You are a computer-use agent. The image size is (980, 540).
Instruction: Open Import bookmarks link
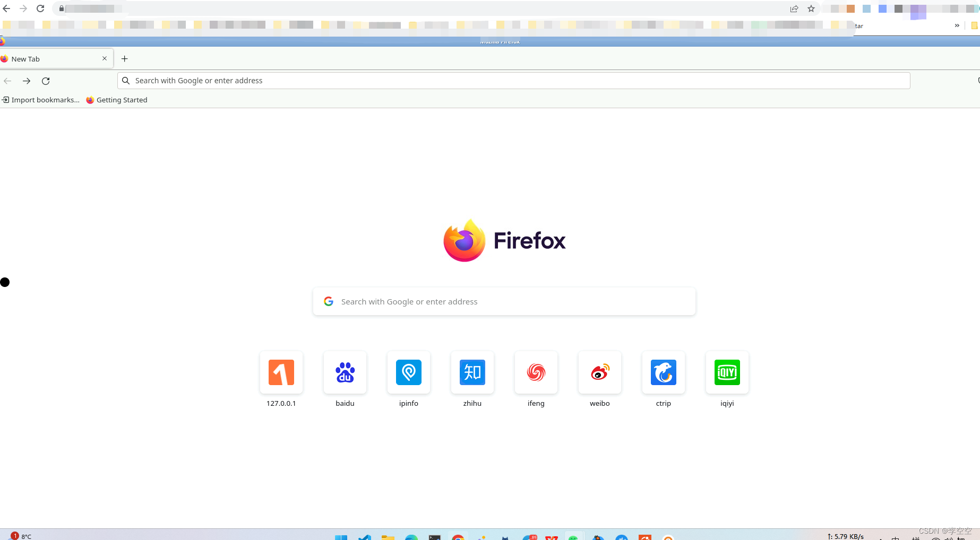[41, 100]
